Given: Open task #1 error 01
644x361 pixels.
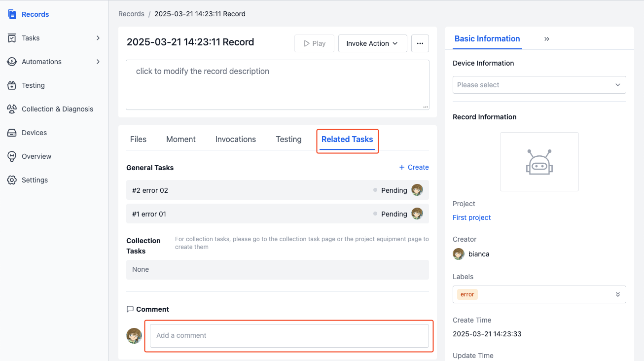Looking at the screenshot, I should coord(278,214).
